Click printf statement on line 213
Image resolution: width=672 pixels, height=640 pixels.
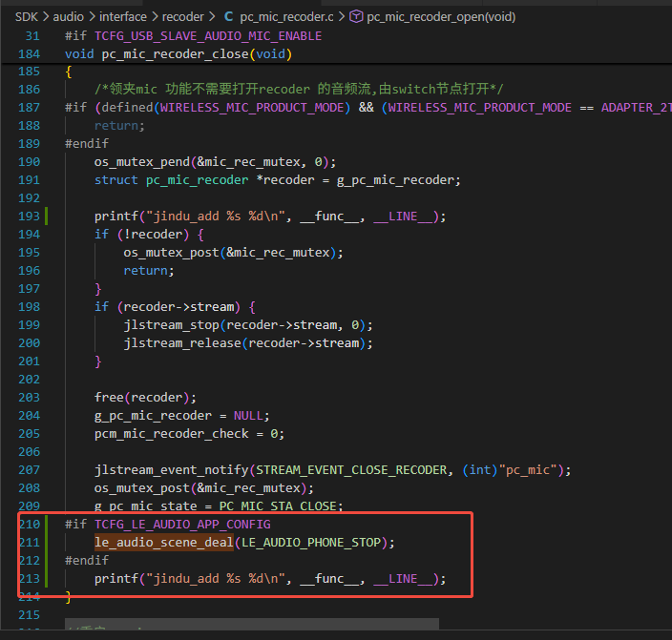pos(270,579)
